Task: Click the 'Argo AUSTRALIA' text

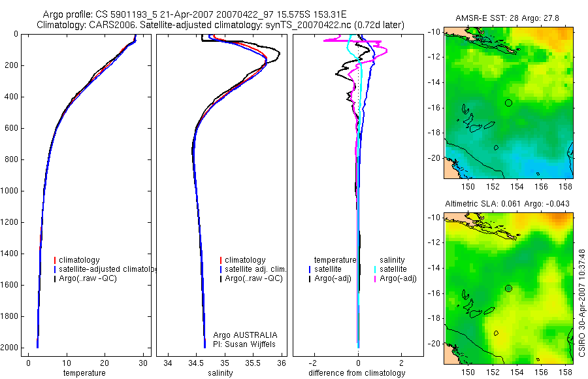Action: pos(245,335)
